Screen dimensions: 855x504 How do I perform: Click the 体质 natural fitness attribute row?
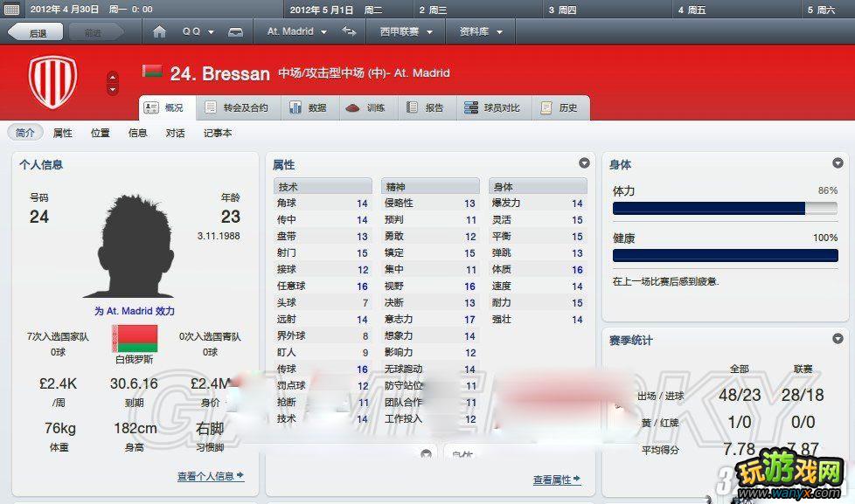(538, 270)
